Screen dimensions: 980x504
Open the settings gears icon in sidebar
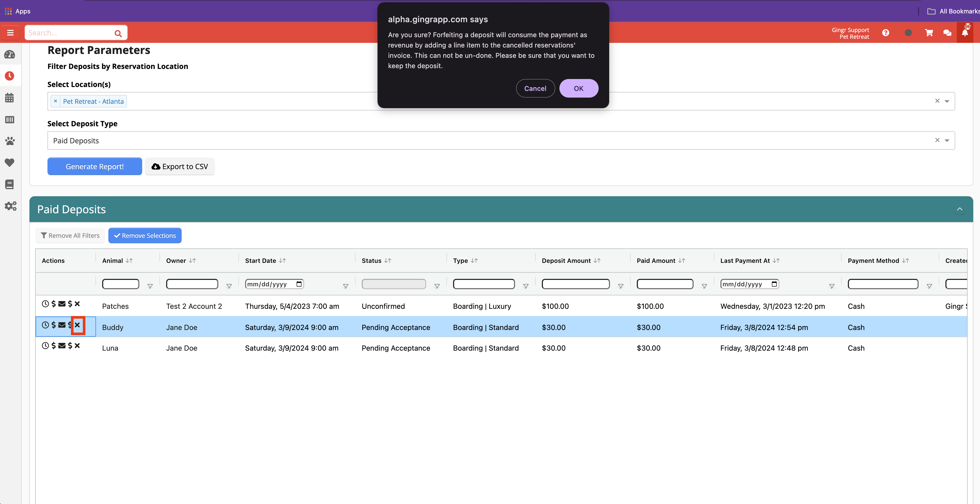pos(10,206)
